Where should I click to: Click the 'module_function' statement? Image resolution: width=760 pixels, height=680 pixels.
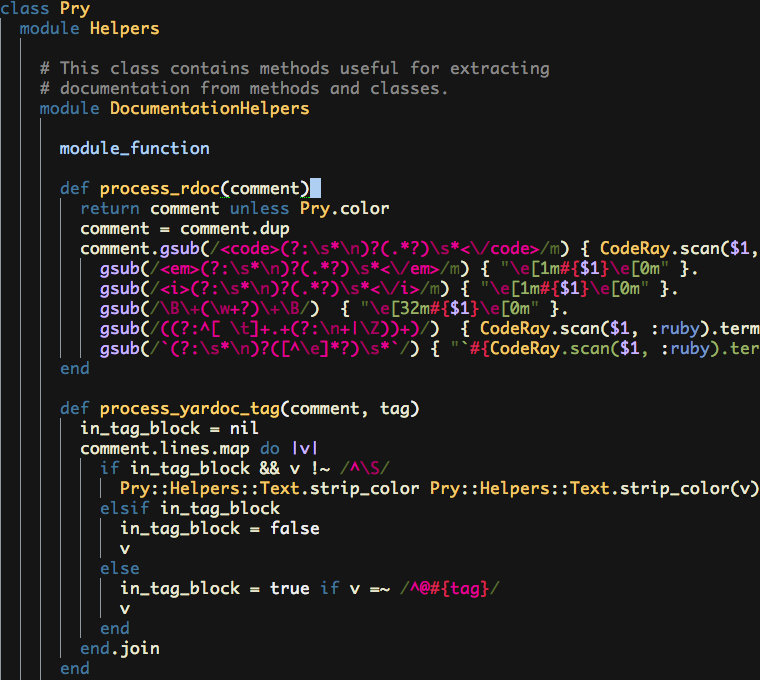(x=135, y=148)
